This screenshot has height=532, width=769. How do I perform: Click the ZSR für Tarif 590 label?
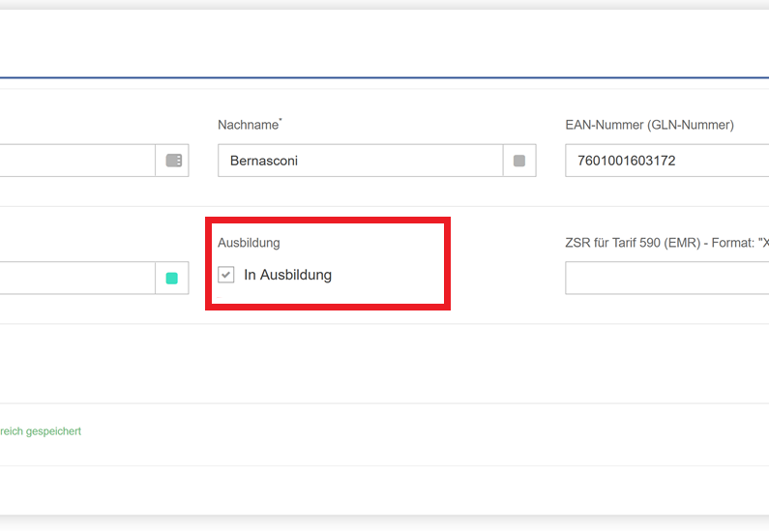click(667, 243)
